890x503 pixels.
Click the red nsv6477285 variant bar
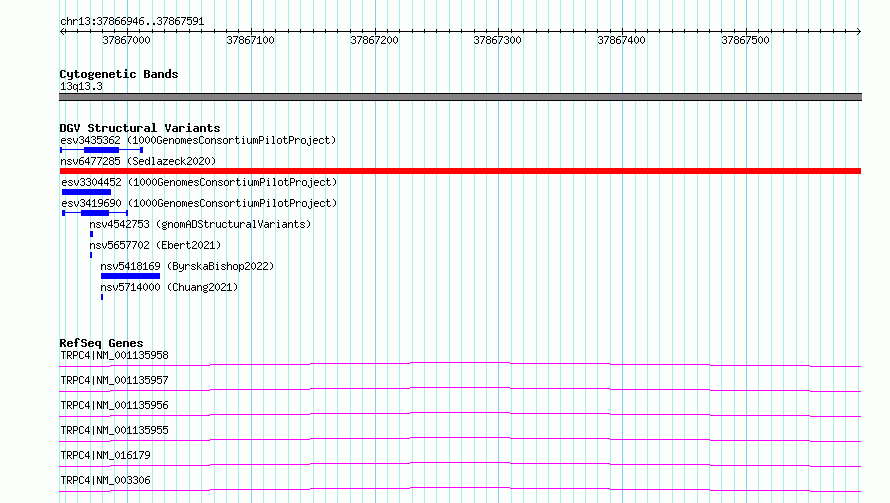click(460, 171)
